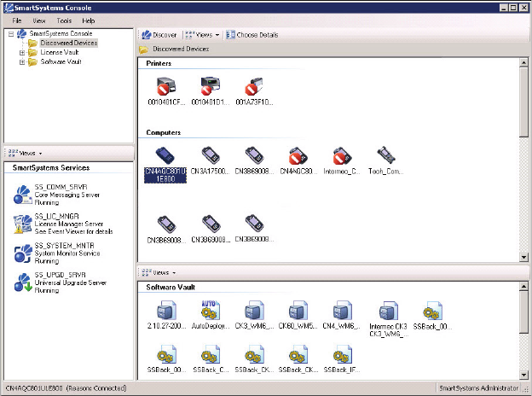This screenshot has height=396, width=532.
Task: Open the Tools menu
Action: coord(64,20)
